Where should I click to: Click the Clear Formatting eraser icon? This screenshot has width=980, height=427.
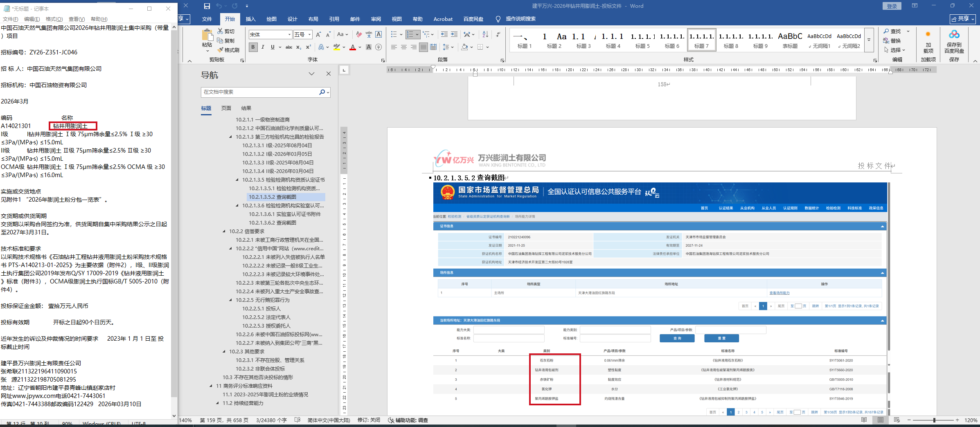[359, 34]
